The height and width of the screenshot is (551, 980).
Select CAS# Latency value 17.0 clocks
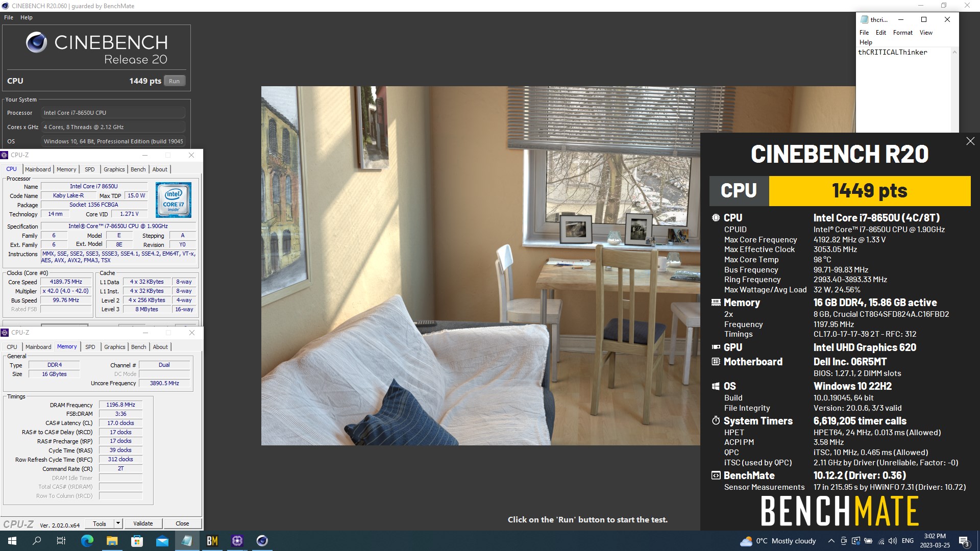pyautogui.click(x=120, y=423)
